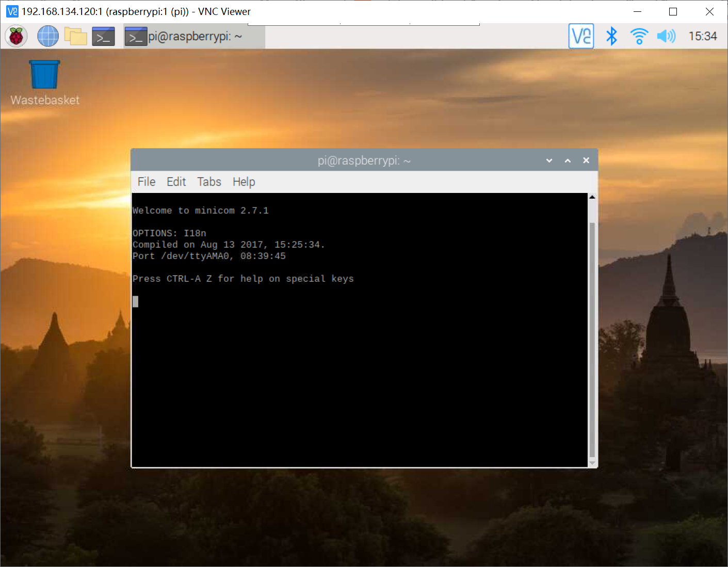Select the pi@raspberrypi taskbar window button
Image resolution: width=728 pixels, height=567 pixels.
coord(195,37)
